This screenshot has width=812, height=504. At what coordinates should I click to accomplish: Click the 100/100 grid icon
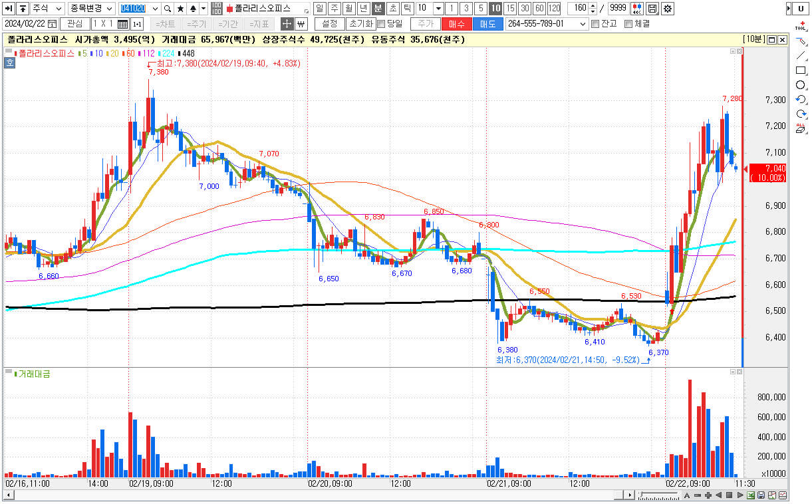pyautogui.click(x=217, y=9)
